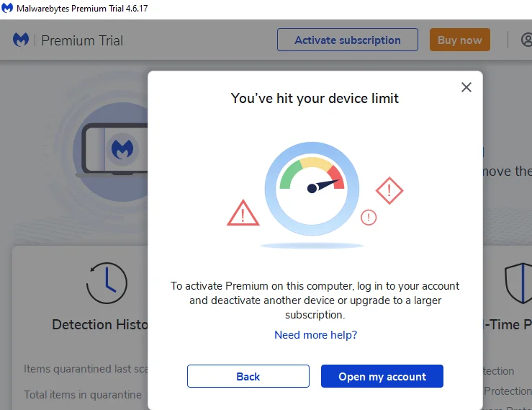Click the Premium Trial header label
The image size is (532, 410).
coord(82,41)
